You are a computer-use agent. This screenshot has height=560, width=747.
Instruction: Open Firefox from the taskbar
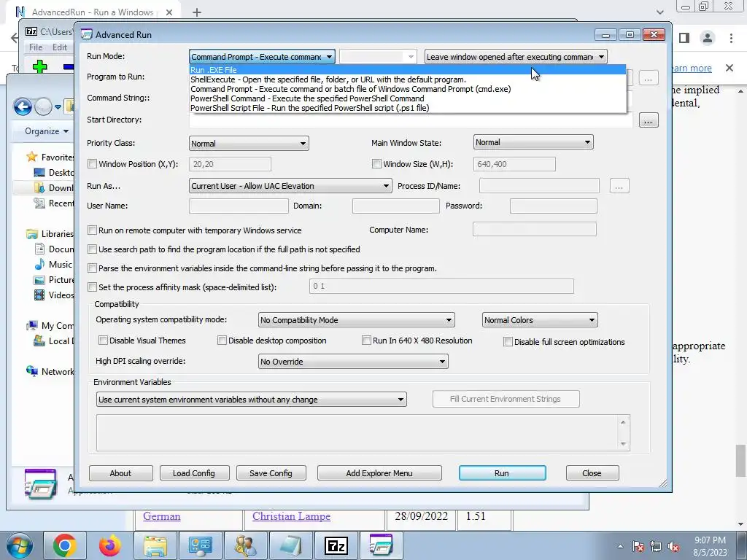pyautogui.click(x=110, y=545)
